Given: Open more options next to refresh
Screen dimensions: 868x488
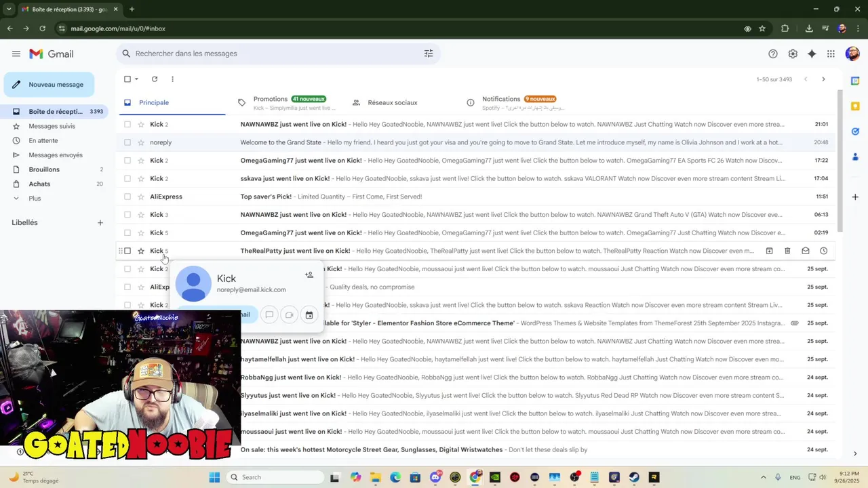Looking at the screenshot, I should 172,79.
